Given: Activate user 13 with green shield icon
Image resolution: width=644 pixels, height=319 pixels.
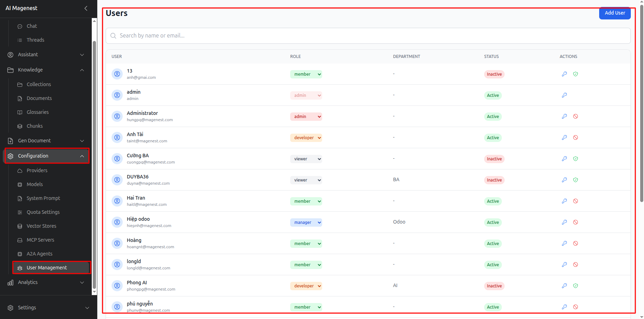Looking at the screenshot, I should pyautogui.click(x=576, y=74).
